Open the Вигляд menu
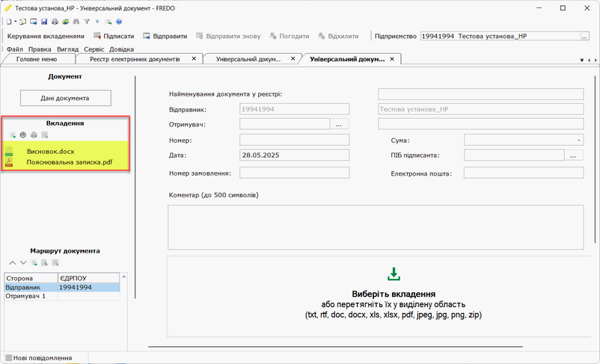600x364 pixels. point(68,49)
